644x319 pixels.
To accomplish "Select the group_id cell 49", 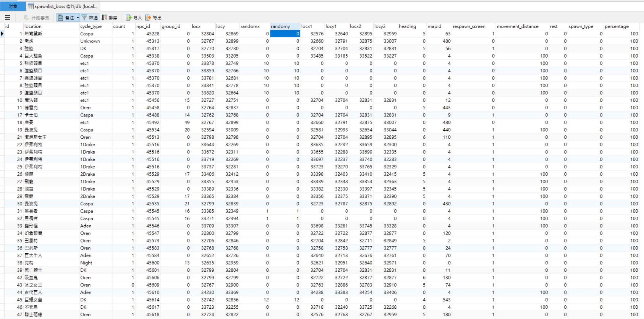I will tap(176, 122).
